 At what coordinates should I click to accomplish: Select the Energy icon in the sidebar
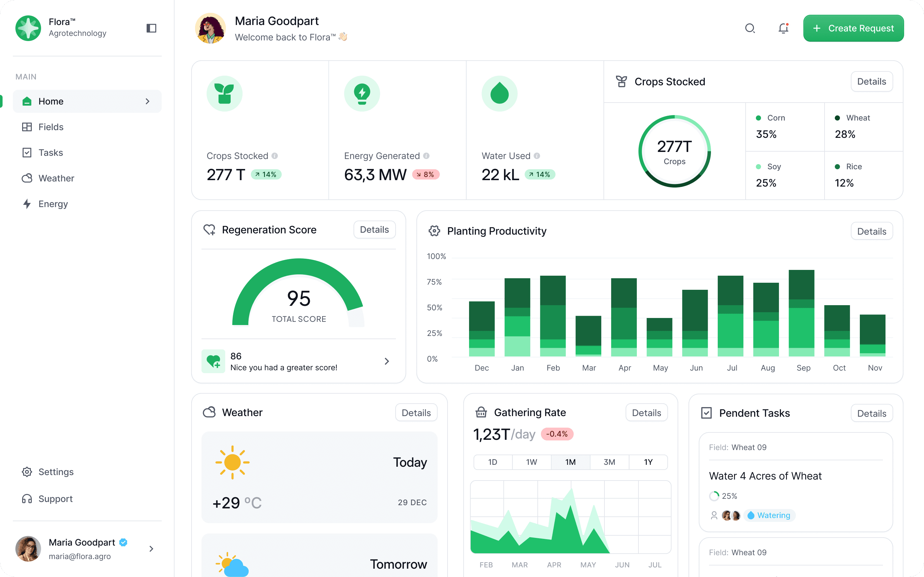(27, 204)
